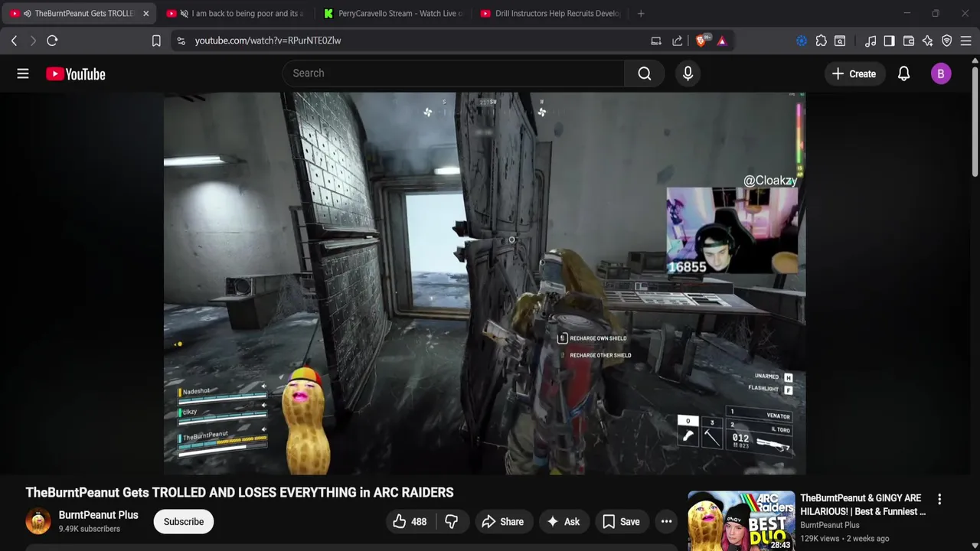Image resolution: width=980 pixels, height=551 pixels.
Task: Open the YouTube guide hamburger menu
Action: (x=23, y=73)
